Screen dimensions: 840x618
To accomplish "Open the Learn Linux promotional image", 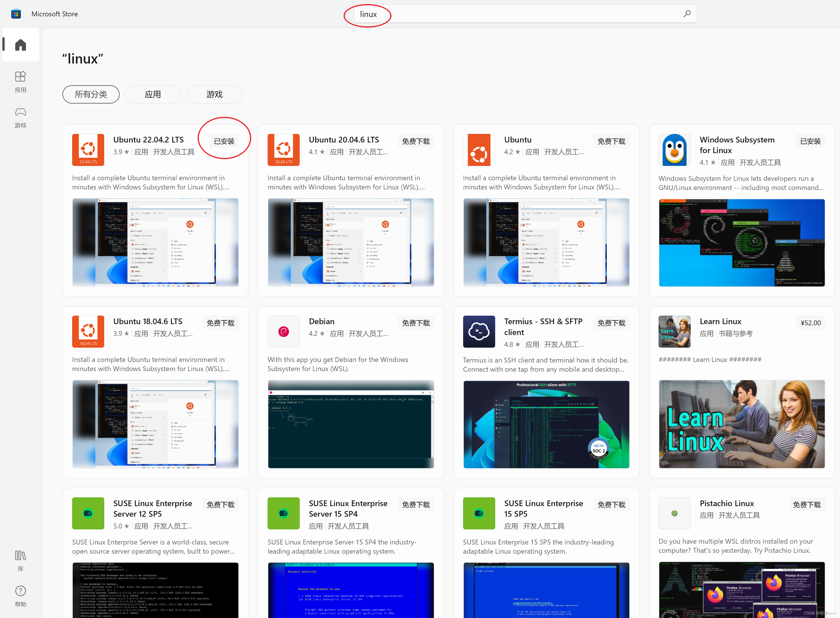I will click(x=742, y=424).
